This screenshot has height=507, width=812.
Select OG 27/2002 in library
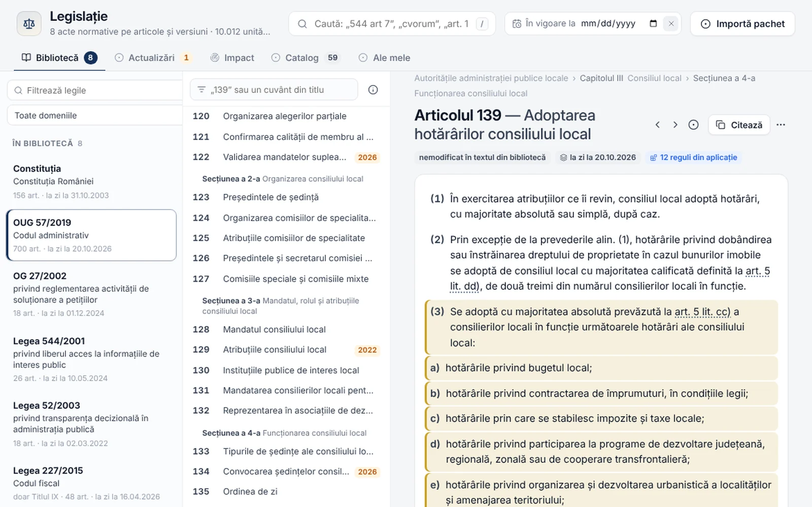click(x=91, y=294)
